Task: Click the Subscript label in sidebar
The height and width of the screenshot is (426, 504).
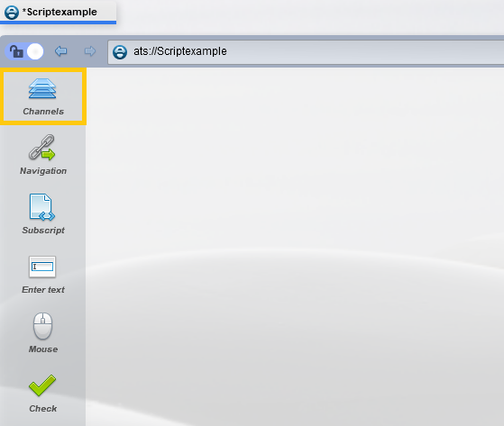Action: pos(43,231)
